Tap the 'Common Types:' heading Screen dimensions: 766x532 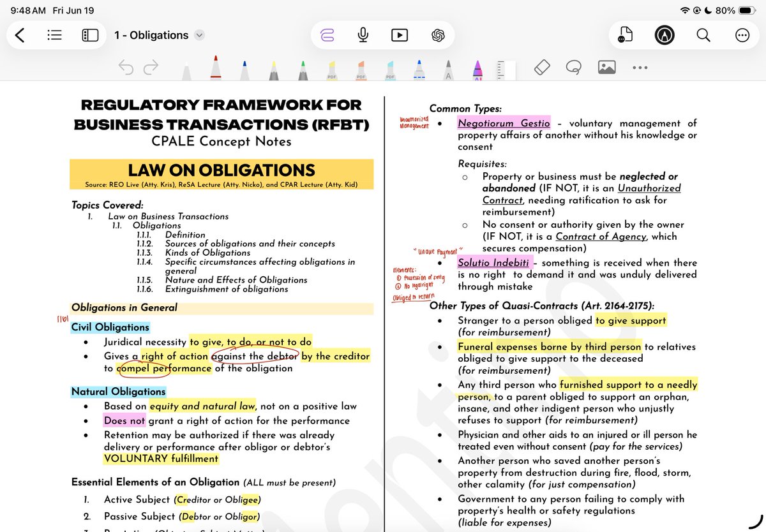[465, 109]
